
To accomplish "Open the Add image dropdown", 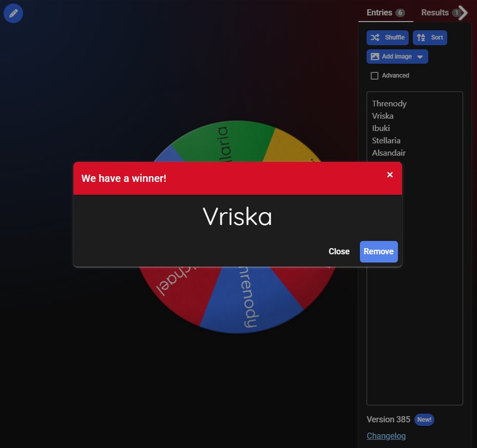I will [397, 57].
